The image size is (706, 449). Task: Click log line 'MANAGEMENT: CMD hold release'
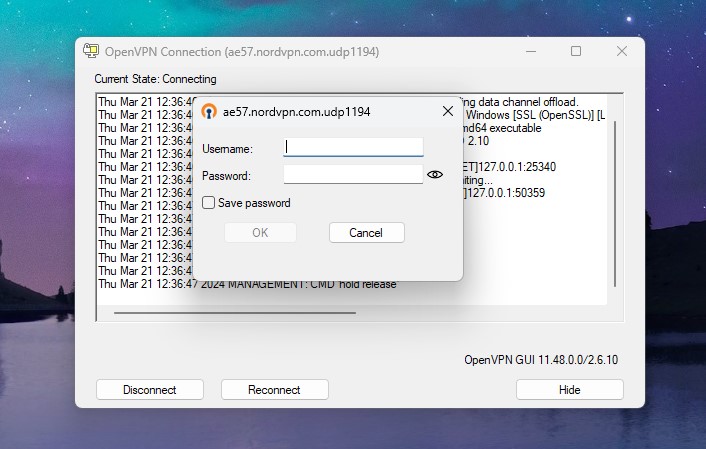coord(312,284)
